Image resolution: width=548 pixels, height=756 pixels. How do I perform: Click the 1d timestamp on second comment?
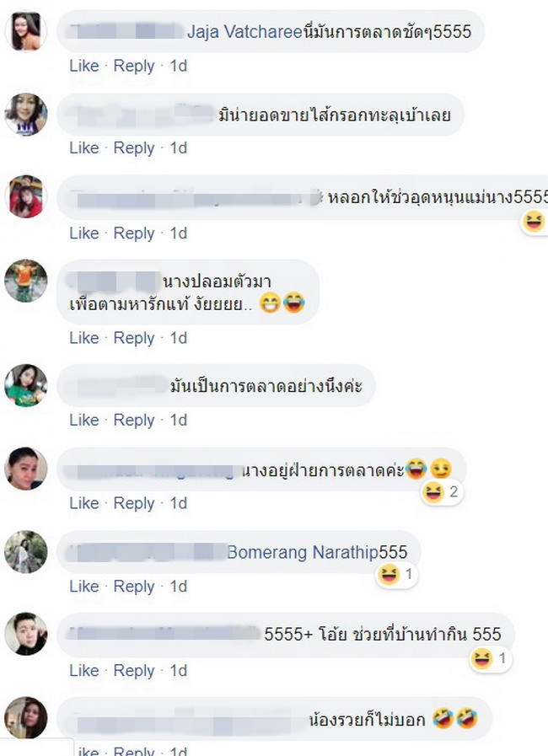tap(178, 148)
